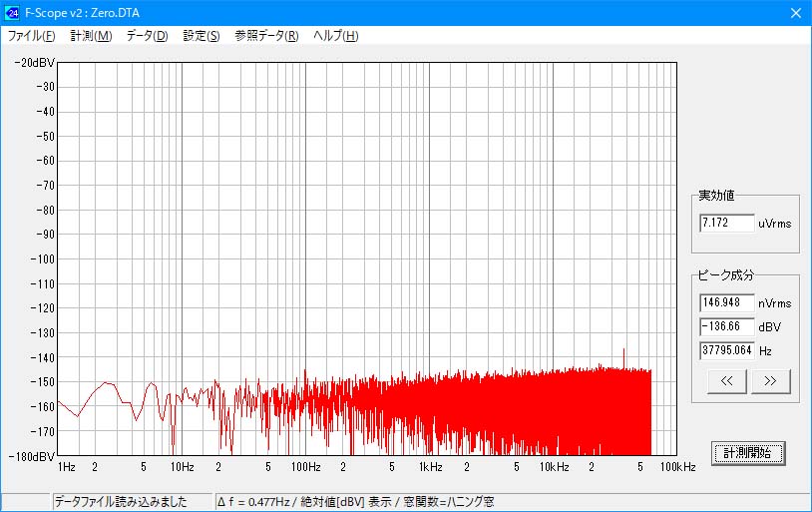812x512 pixels.
Task: Go to previous peak with << button
Action: [x=726, y=381]
